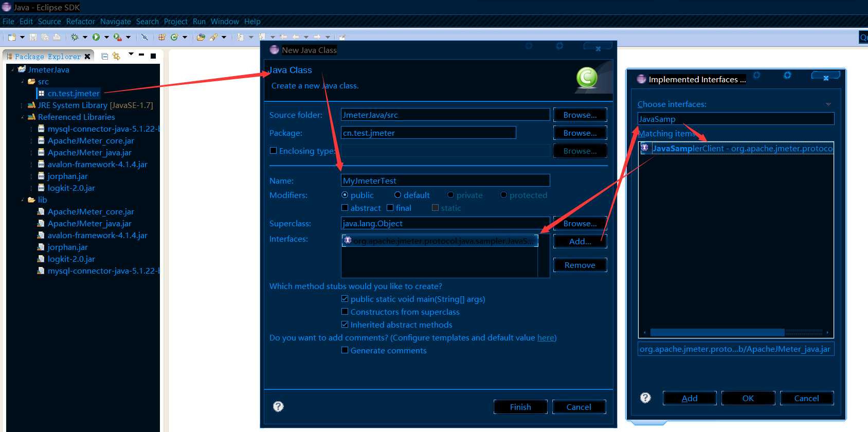Click the Open Type toolbar icon

tap(201, 37)
